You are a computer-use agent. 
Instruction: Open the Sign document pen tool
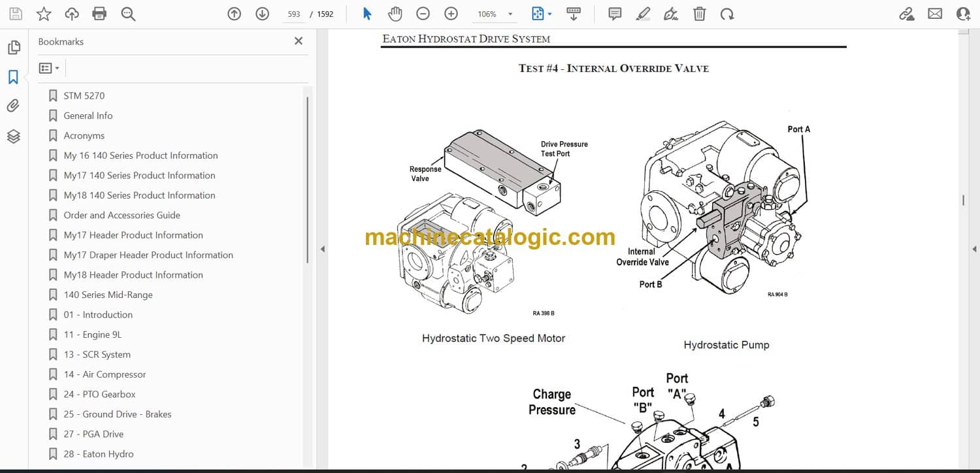671,14
